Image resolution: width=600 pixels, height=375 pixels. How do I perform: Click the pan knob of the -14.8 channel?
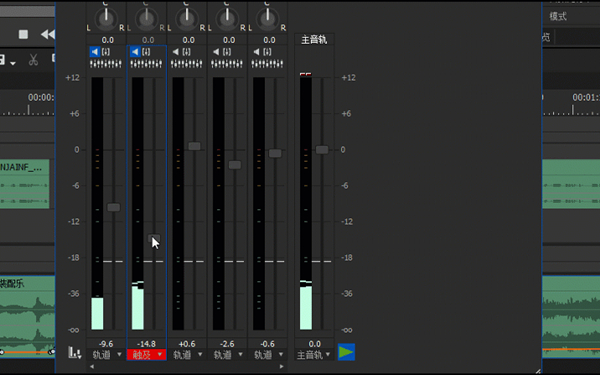146,18
